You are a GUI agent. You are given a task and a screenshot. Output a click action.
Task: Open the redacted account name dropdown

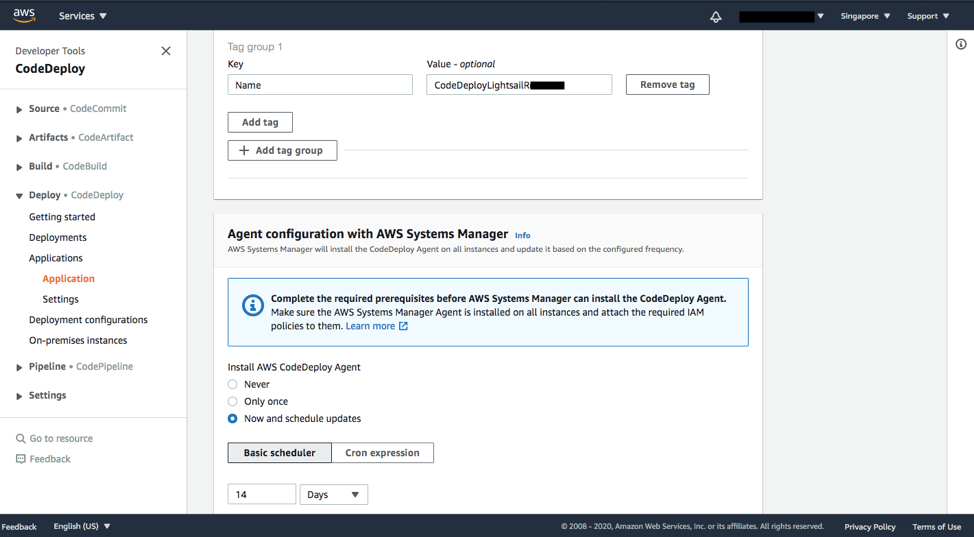781,16
